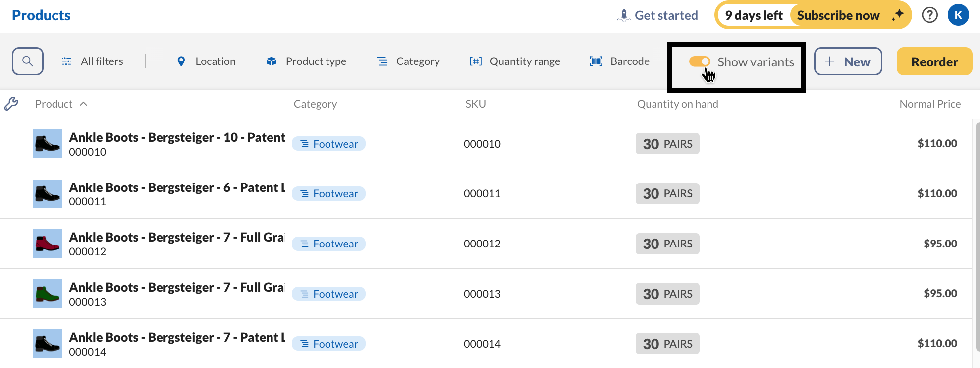Screen dimensions: 980x368
Task: Open the help question mark icon
Action: coord(929,15)
